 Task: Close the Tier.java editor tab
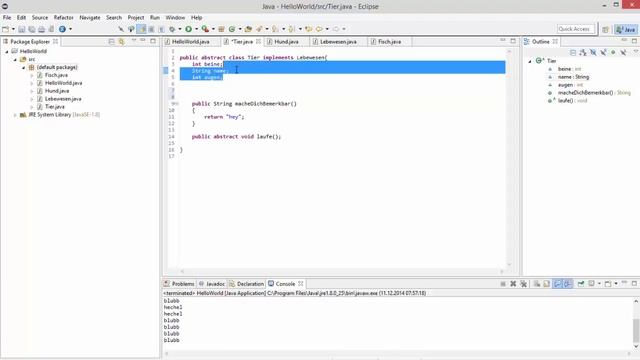point(258,42)
